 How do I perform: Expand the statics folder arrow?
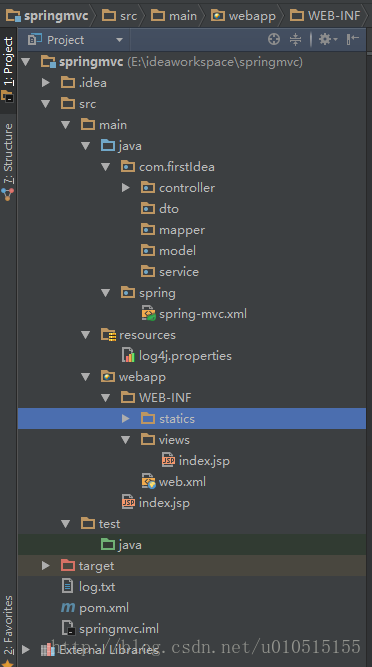click(126, 419)
